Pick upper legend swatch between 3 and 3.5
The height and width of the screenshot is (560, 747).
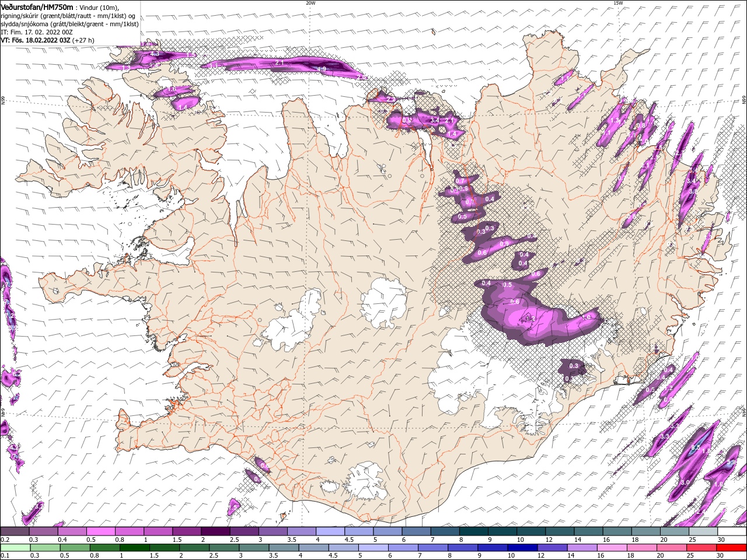pos(273,531)
